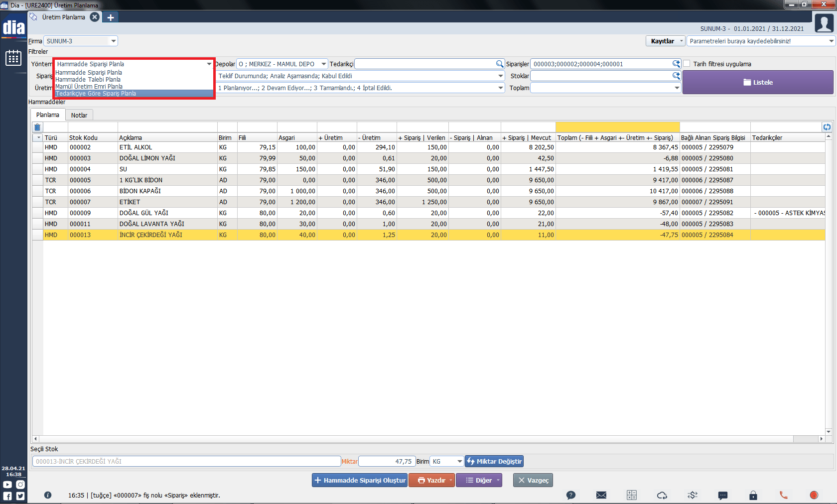Viewport: 837px width, 504px height.
Task: Add a new tab with the plus button
Action: (111, 17)
